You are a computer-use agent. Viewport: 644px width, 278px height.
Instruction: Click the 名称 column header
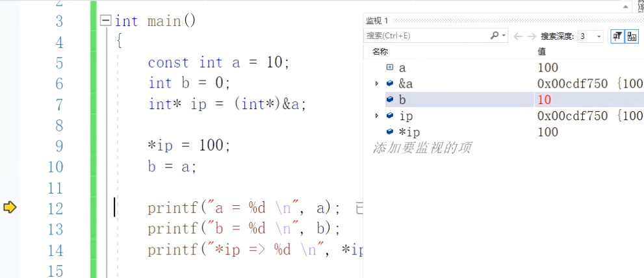(380, 51)
